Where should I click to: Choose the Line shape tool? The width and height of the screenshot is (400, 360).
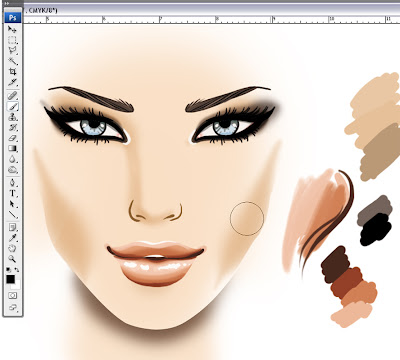tap(12, 214)
